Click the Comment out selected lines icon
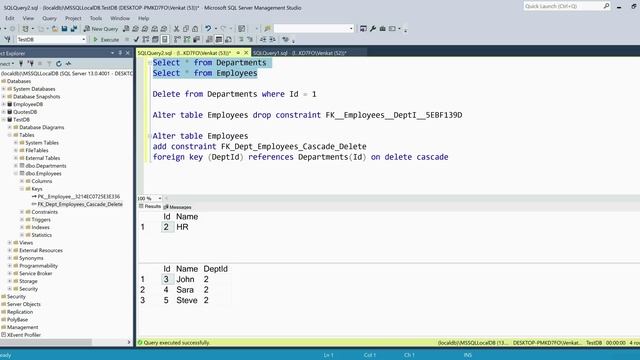The image size is (640, 360). pyautogui.click(x=241, y=40)
